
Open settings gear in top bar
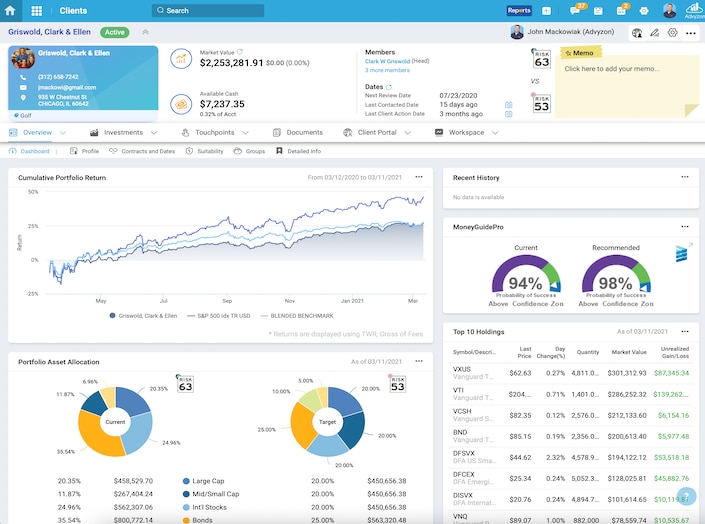644,11
